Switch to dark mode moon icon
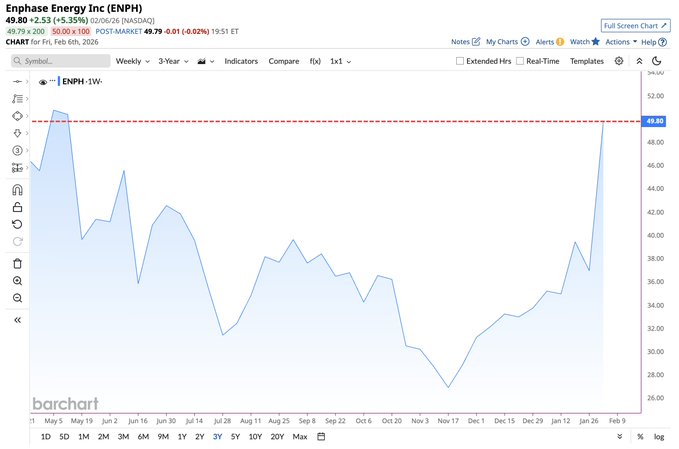 [656, 61]
